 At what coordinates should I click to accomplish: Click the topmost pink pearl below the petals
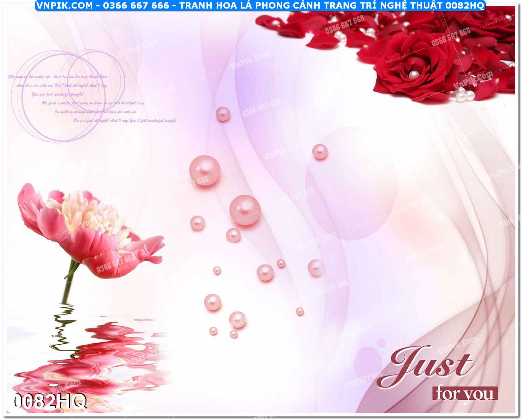click(x=223, y=114)
